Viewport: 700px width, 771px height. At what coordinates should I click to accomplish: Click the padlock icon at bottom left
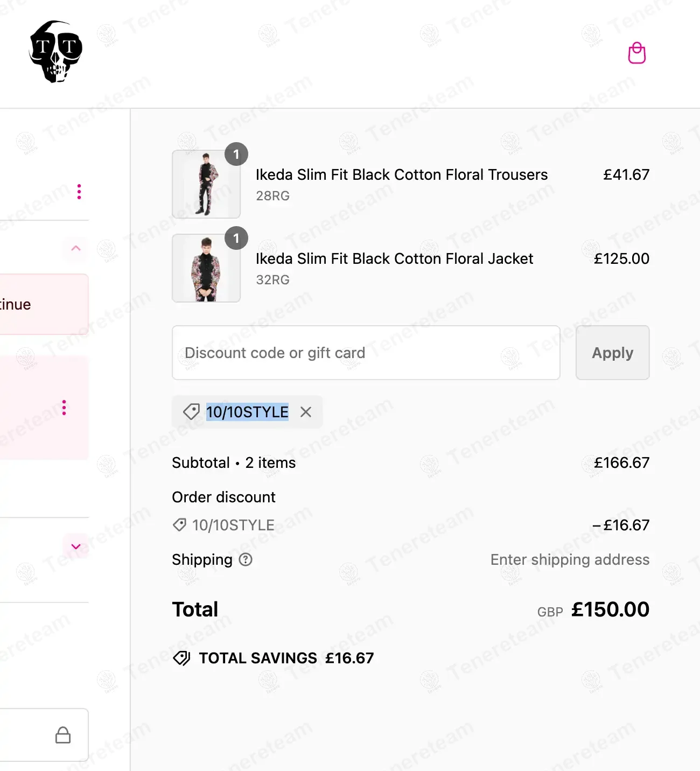coord(63,735)
